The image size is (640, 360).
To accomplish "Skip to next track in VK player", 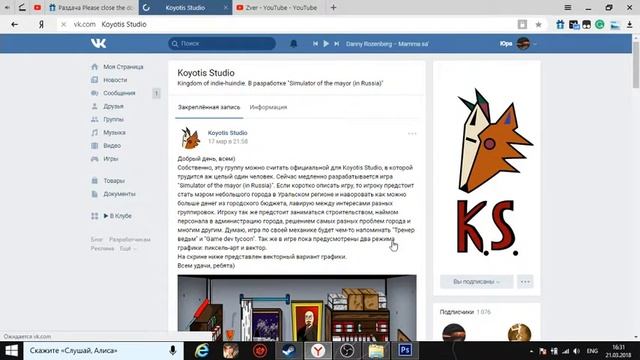I will click(x=336, y=44).
